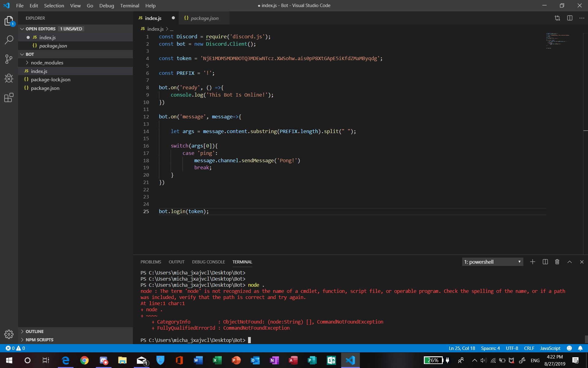Open the Terminal menu
Screen dimensions: 588x368
pyautogui.click(x=129, y=6)
